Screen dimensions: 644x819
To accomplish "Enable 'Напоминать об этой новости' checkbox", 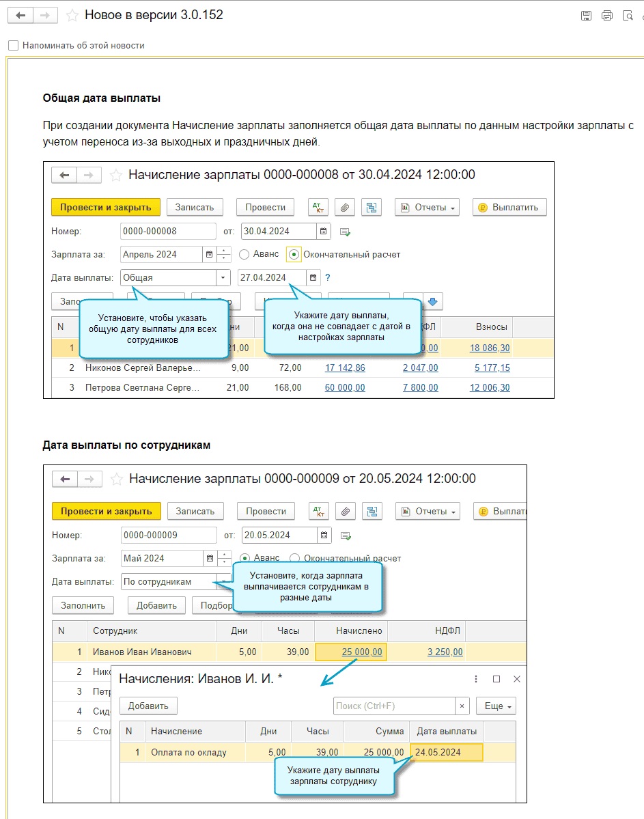I will coord(14,46).
